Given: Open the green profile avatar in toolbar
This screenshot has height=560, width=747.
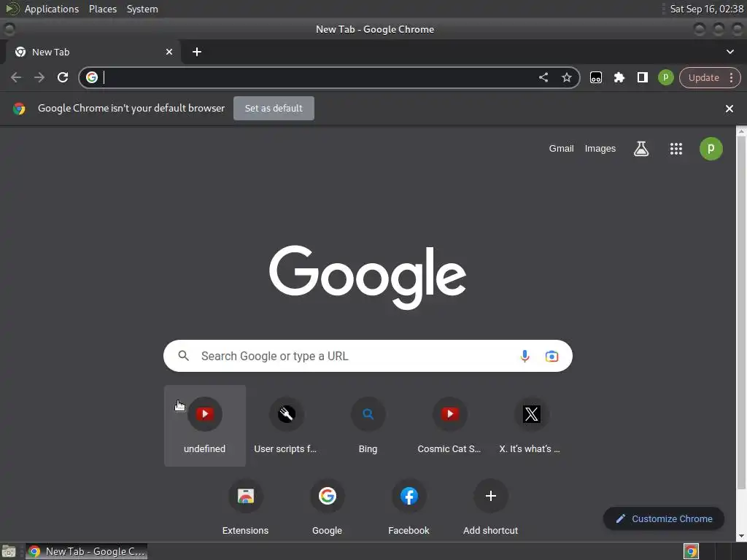Looking at the screenshot, I should [665, 77].
